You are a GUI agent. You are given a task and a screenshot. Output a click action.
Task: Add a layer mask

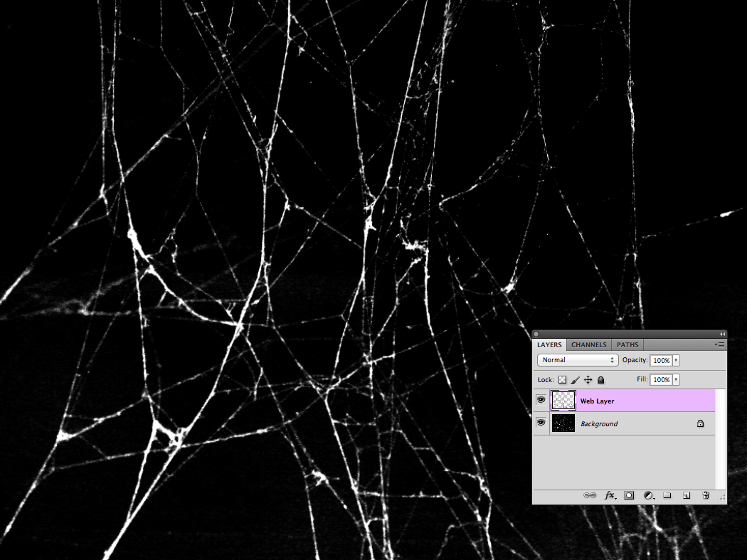click(629, 495)
